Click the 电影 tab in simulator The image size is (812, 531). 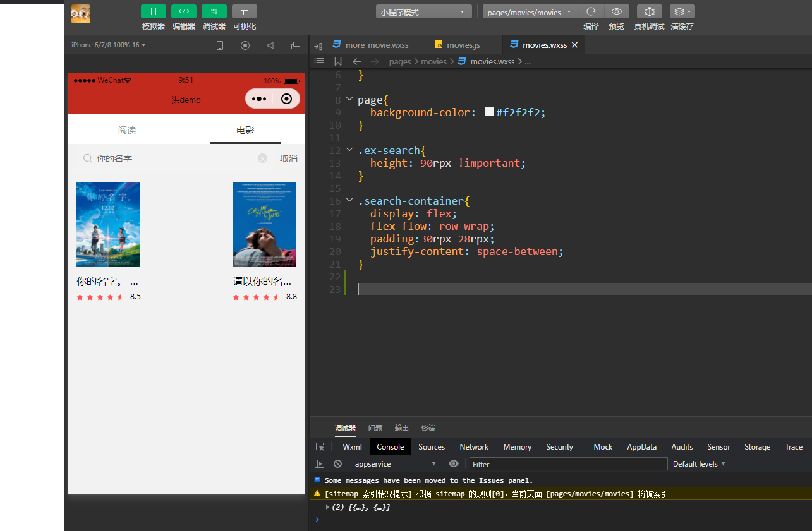pos(245,130)
